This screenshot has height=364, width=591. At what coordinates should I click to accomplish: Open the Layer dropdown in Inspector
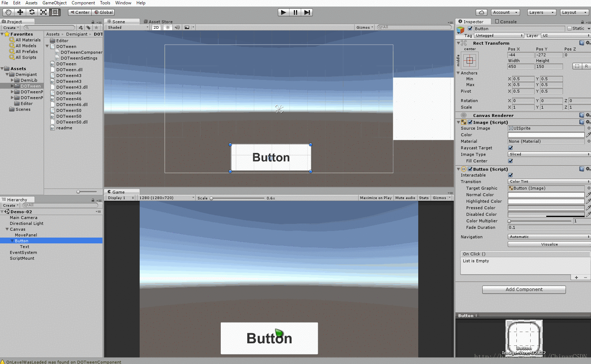566,36
